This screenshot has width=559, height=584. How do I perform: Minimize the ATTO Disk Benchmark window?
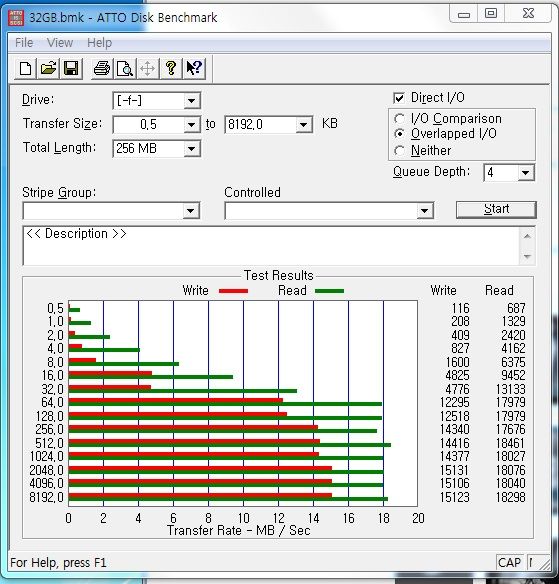pyautogui.click(x=464, y=15)
